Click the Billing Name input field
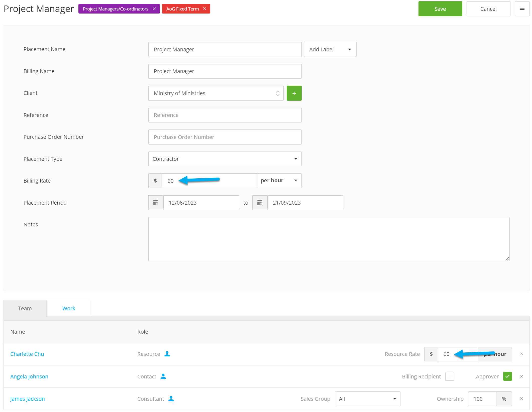532x412 pixels. point(225,71)
